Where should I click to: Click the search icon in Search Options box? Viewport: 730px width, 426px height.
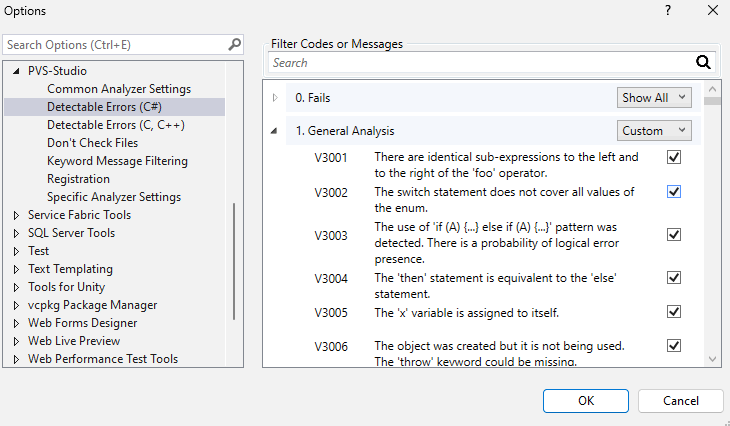[x=234, y=45]
